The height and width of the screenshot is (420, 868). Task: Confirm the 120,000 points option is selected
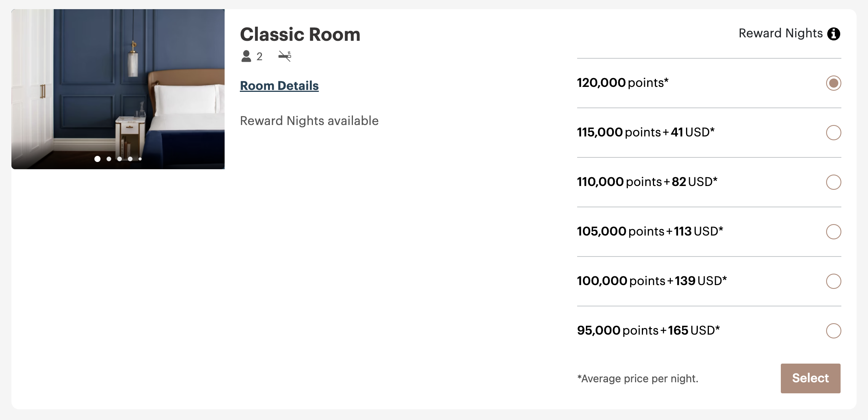coord(833,83)
